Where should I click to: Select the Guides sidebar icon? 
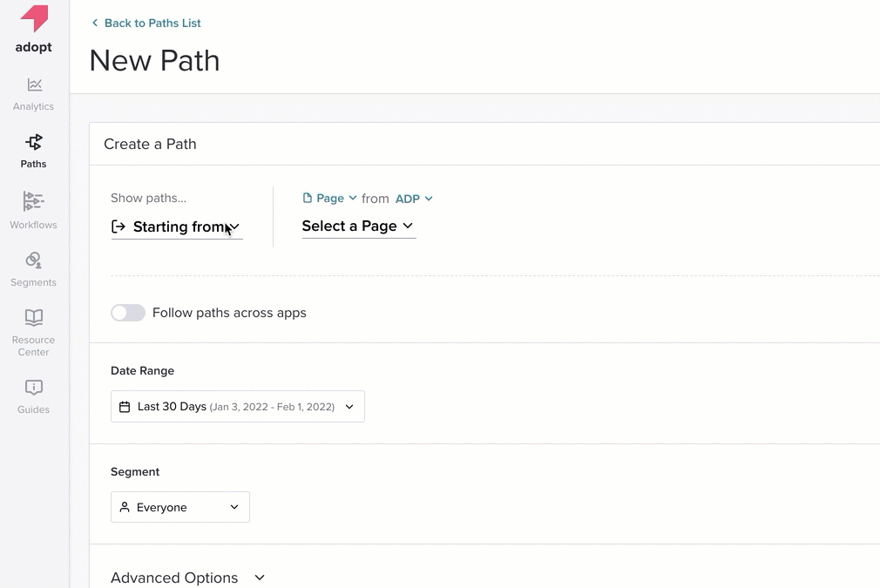pyautogui.click(x=33, y=387)
